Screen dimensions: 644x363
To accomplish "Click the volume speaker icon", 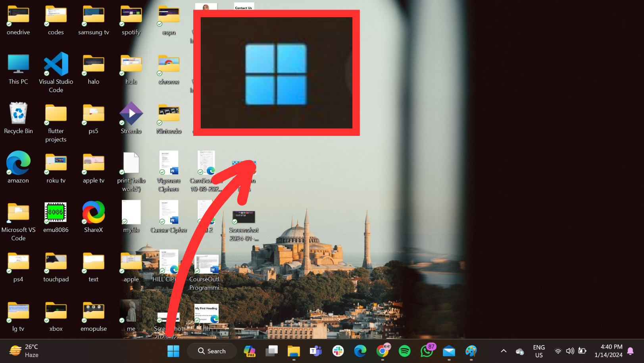I will coord(570,351).
